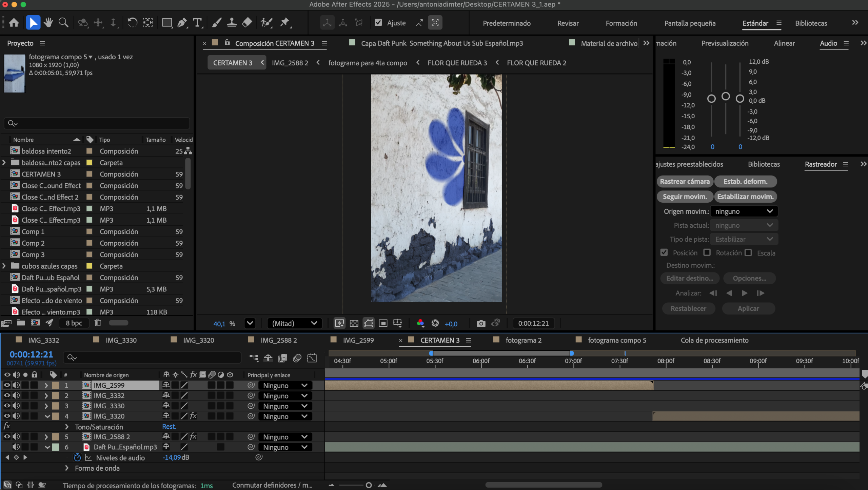Open the Origen movim. dropdown
Image resolution: width=868 pixels, height=490 pixels.
(744, 211)
